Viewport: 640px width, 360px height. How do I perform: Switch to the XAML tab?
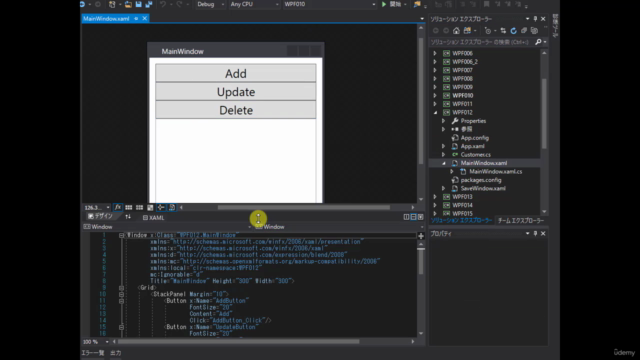(x=153, y=218)
